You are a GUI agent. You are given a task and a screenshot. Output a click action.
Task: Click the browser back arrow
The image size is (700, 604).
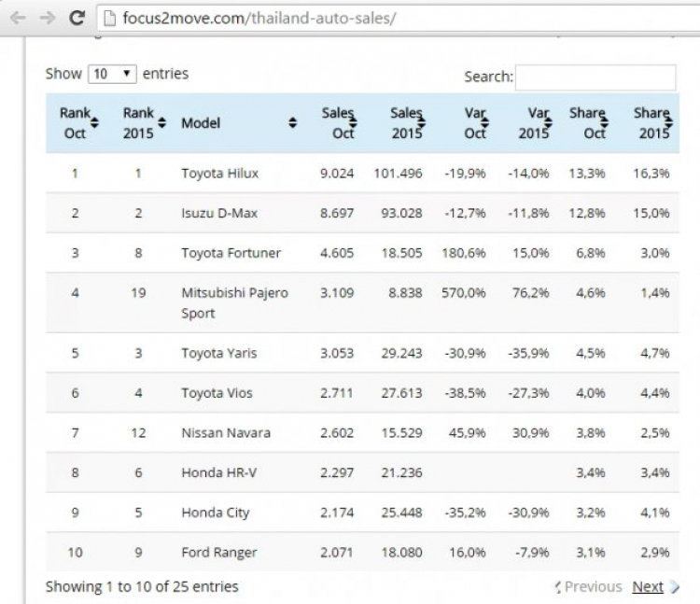pos(18,18)
